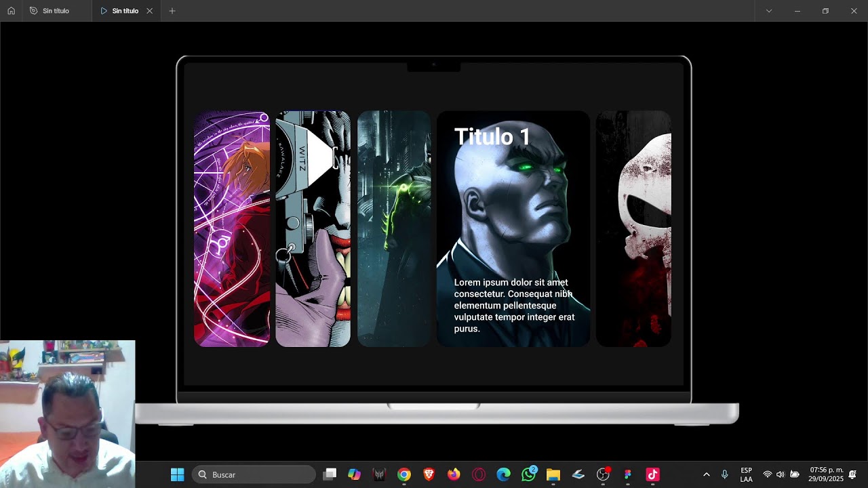Image resolution: width=868 pixels, height=488 pixels.
Task: Open Microsoft Edge from taskbar
Action: click(x=503, y=474)
